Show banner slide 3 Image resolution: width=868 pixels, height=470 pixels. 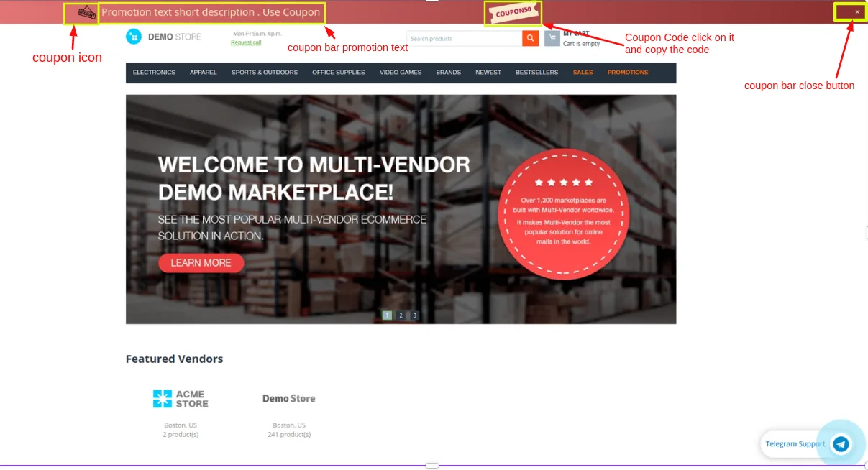(414, 315)
